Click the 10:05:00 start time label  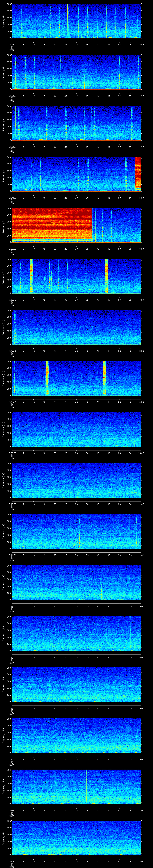[x=12, y=249]
